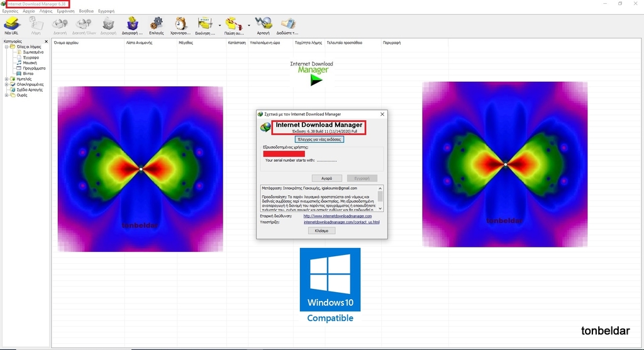Expand the Ημιτελείς tree node

coord(6,79)
